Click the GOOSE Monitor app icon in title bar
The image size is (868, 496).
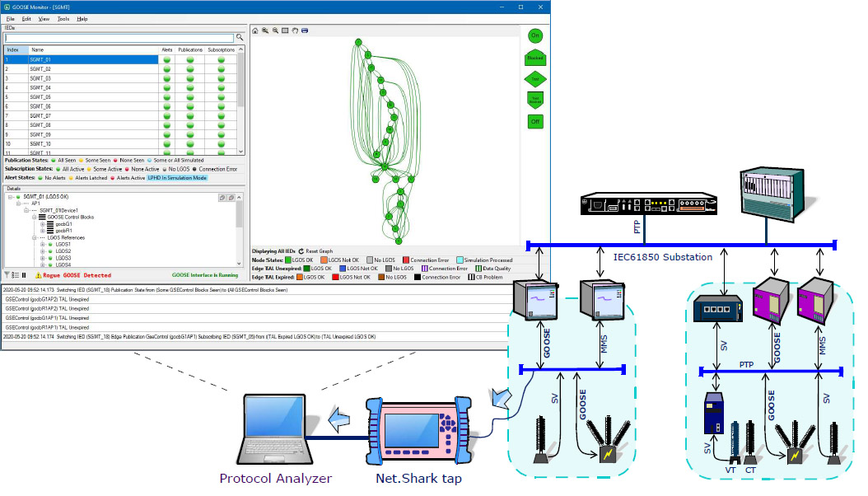(x=7, y=7)
